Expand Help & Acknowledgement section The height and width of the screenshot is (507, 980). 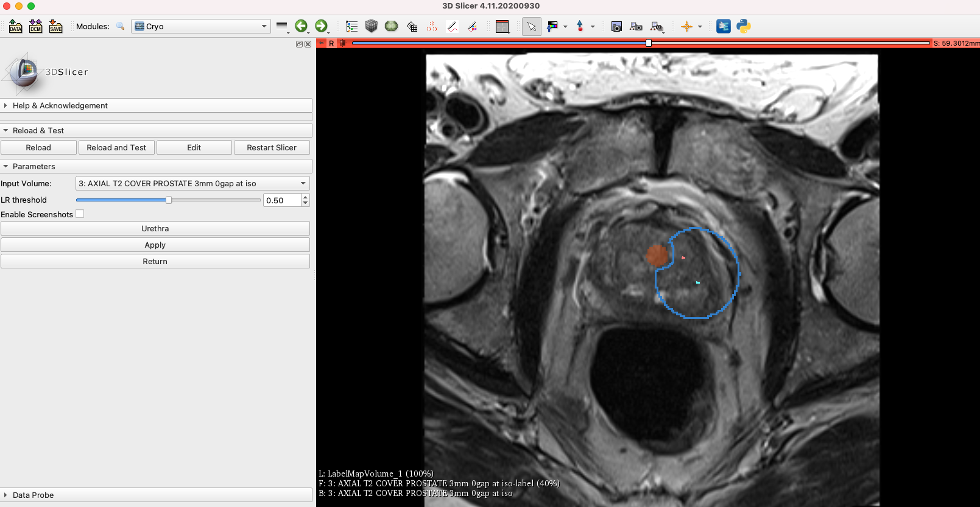(x=60, y=105)
